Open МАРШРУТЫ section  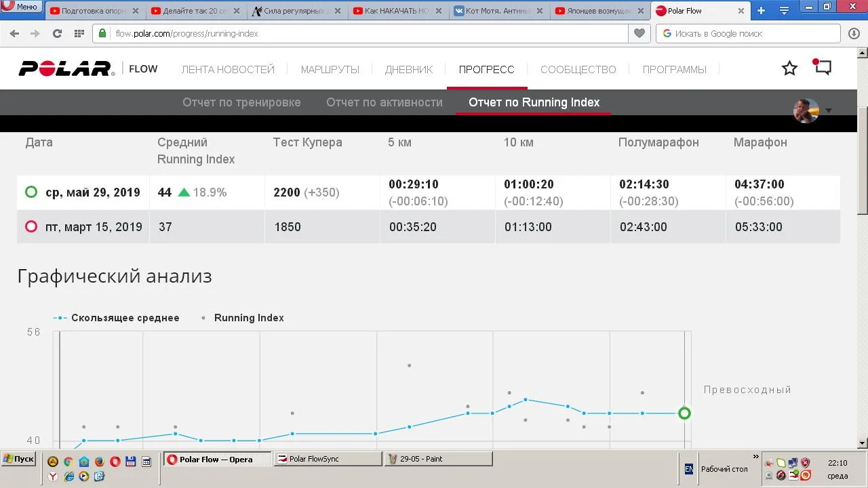330,69
